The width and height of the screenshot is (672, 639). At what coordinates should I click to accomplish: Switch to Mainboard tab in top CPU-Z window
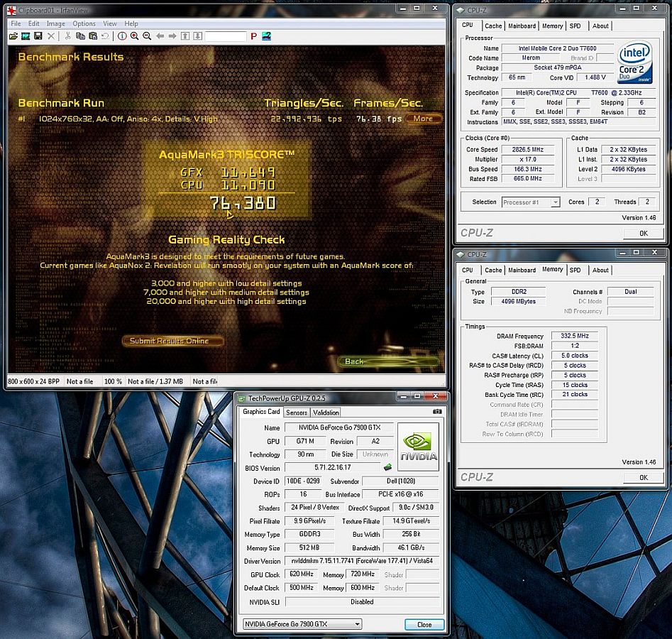(522, 26)
